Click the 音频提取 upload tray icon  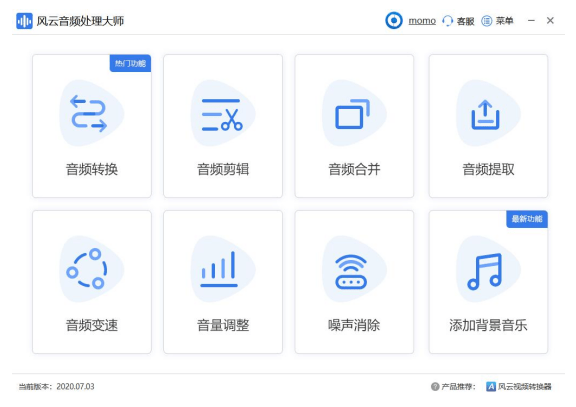(485, 115)
